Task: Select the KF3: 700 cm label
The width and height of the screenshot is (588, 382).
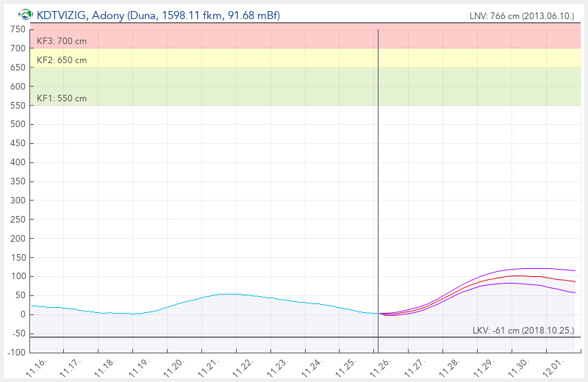Action: tap(62, 41)
